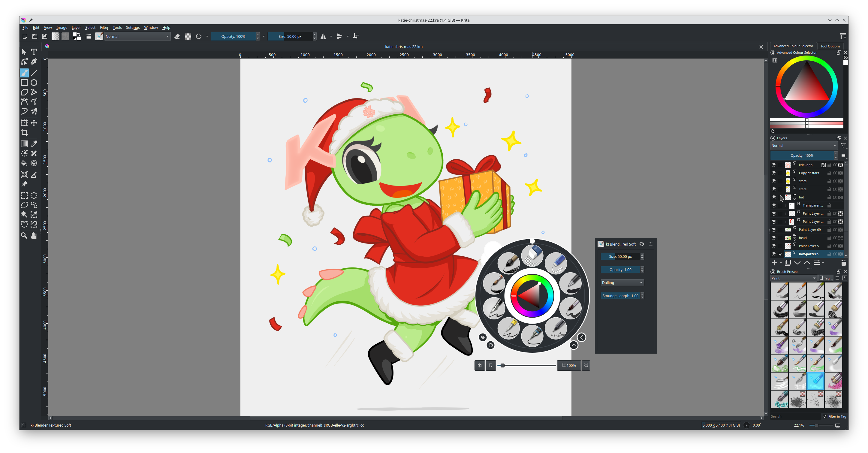The width and height of the screenshot is (868, 453).
Task: Toggle the Filter in Tag checkbox
Action: click(825, 416)
